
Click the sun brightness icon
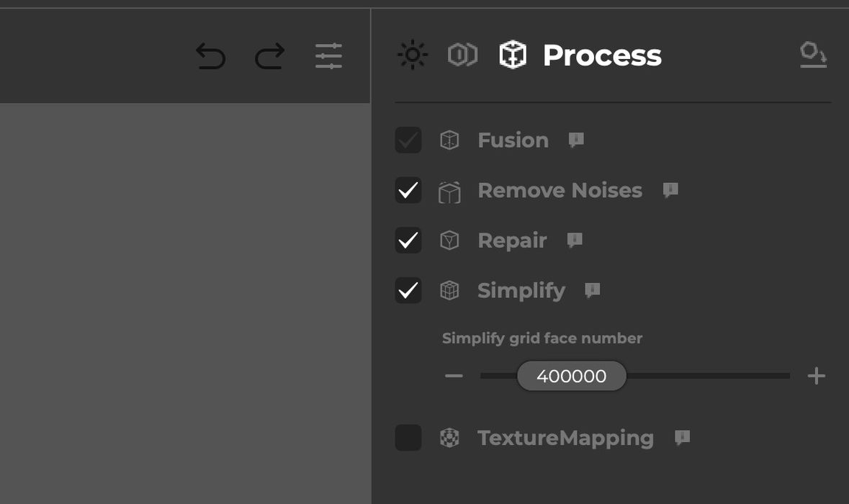coord(413,55)
